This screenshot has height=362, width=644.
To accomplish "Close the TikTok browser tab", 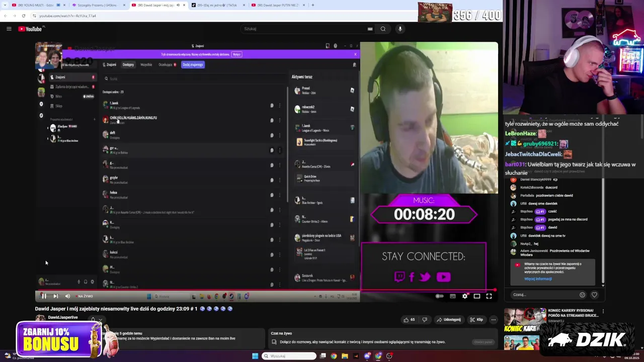I will coord(244,5).
